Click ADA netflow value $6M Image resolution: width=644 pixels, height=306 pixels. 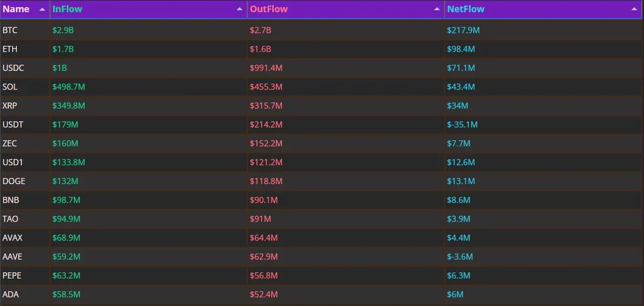[455, 294]
